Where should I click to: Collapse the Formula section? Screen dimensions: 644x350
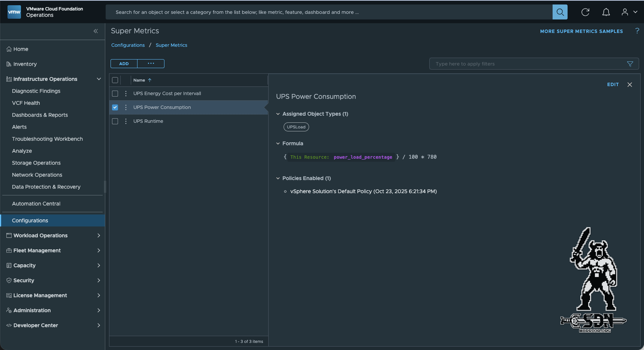pos(278,143)
